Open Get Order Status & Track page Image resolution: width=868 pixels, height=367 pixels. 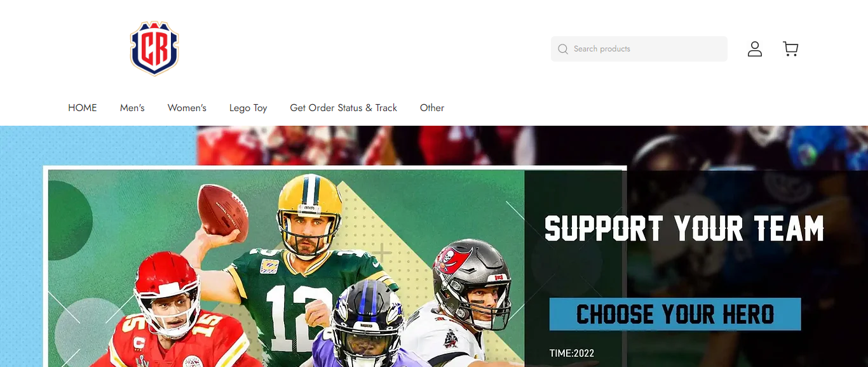tap(344, 108)
